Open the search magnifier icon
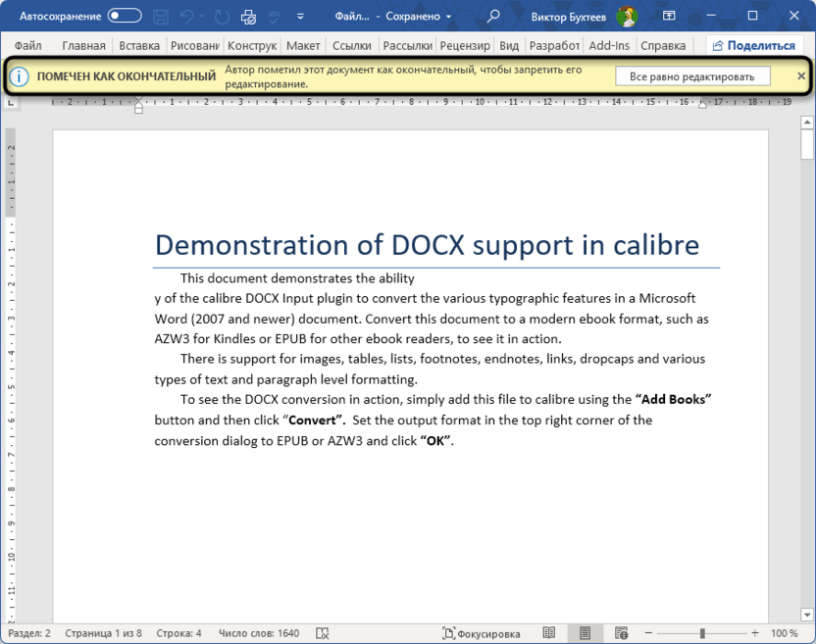 pos(493,17)
